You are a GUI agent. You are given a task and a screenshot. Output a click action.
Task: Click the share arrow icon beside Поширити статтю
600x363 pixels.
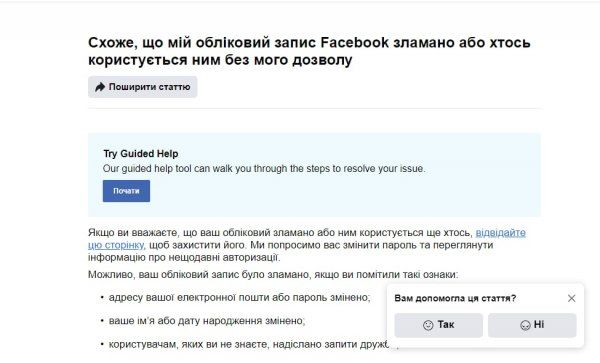point(100,87)
